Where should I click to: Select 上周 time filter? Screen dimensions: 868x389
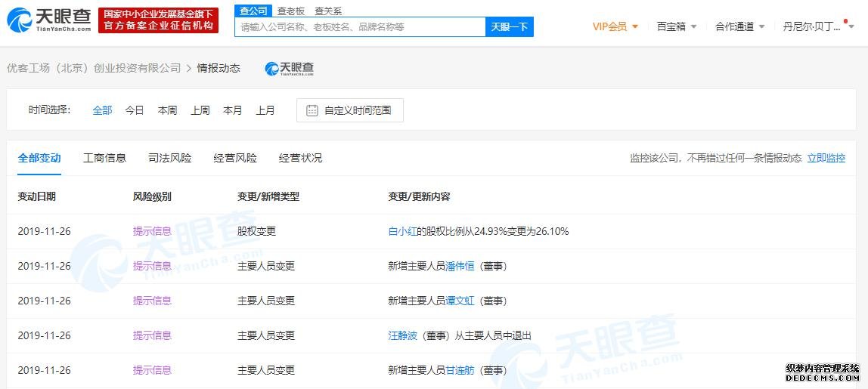(x=200, y=110)
